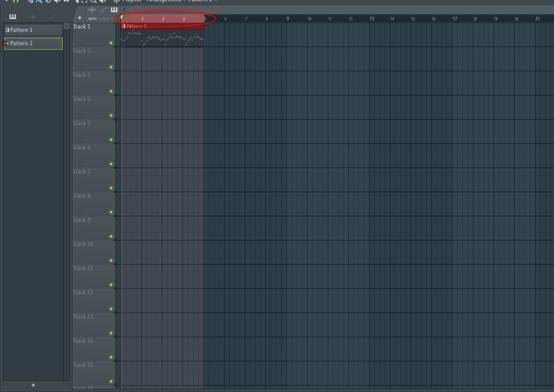The width and height of the screenshot is (554, 392).
Task: Click bar 3 inside the red timeline selection
Action: point(163,19)
